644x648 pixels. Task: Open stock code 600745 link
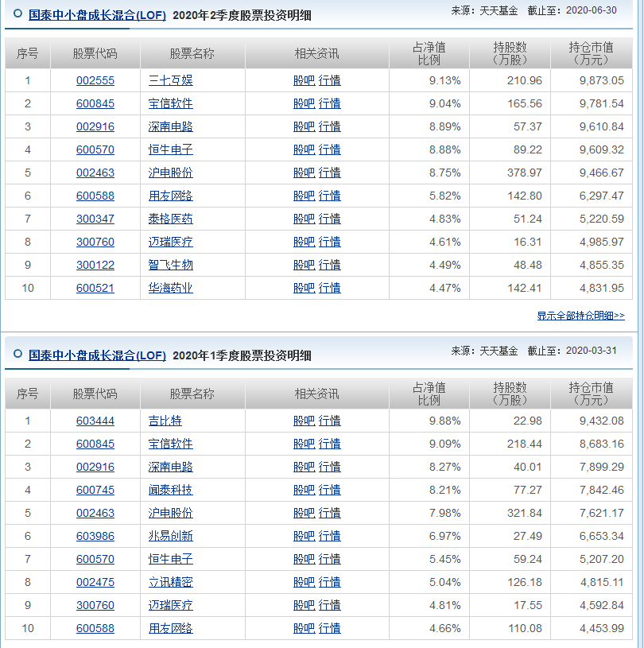click(x=95, y=490)
